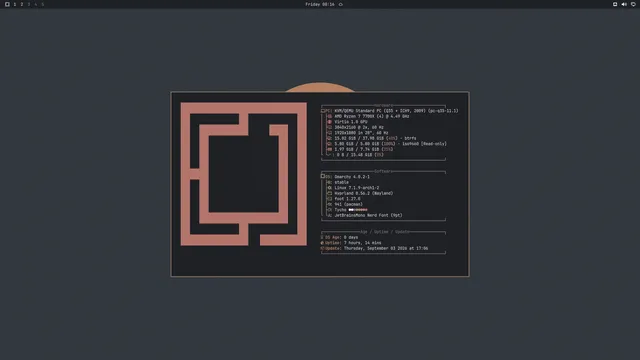640x360 pixels.
Task: Click the btrfs disk usage text
Action: pyautogui.click(x=375, y=138)
